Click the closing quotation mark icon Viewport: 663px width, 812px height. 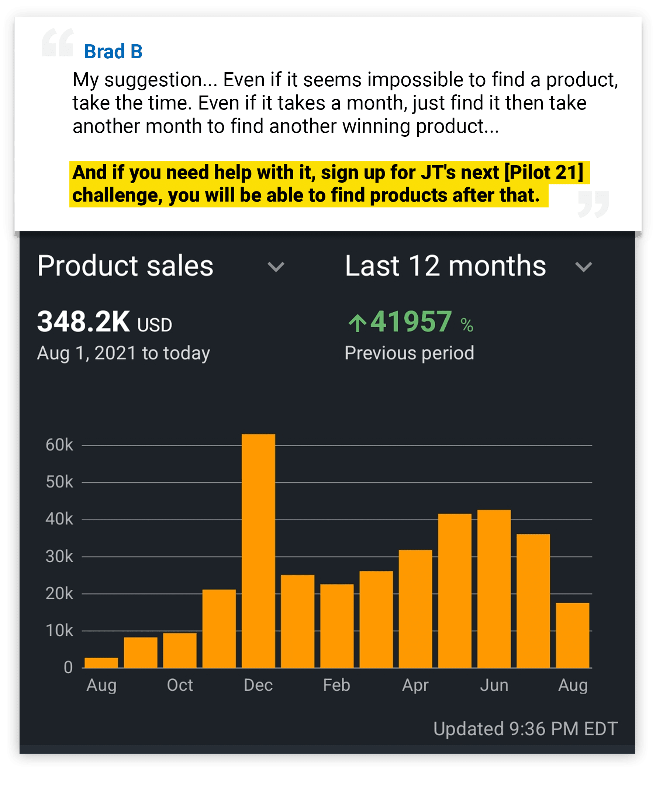point(593,204)
